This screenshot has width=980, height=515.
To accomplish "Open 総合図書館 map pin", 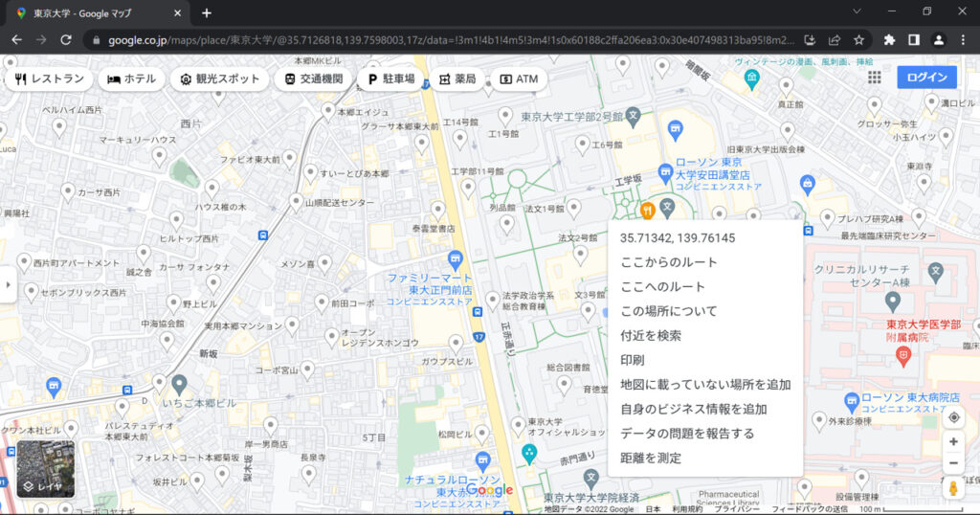I will point(565,385).
